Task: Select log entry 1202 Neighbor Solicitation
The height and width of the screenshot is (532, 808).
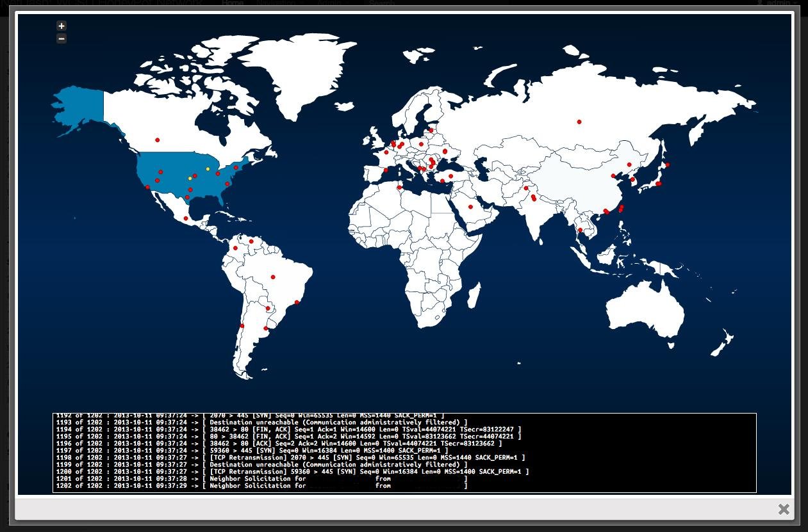Action: pos(256,485)
